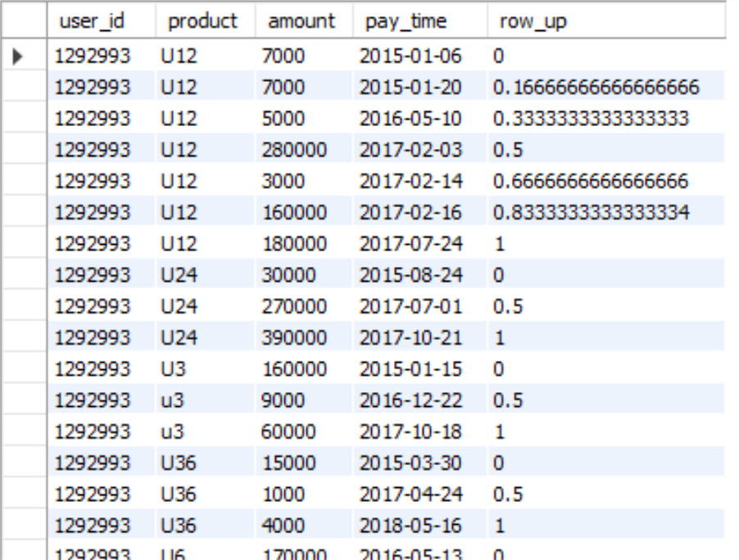
Task: Select amount cell 270000
Action: tap(303, 306)
